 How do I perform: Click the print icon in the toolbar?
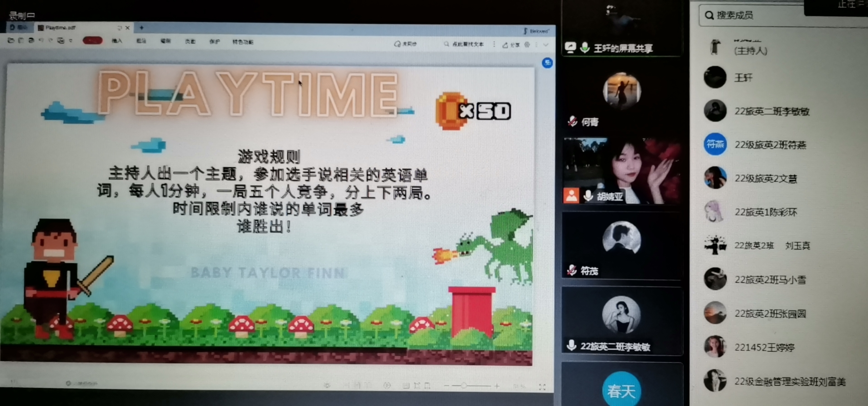pyautogui.click(x=31, y=40)
